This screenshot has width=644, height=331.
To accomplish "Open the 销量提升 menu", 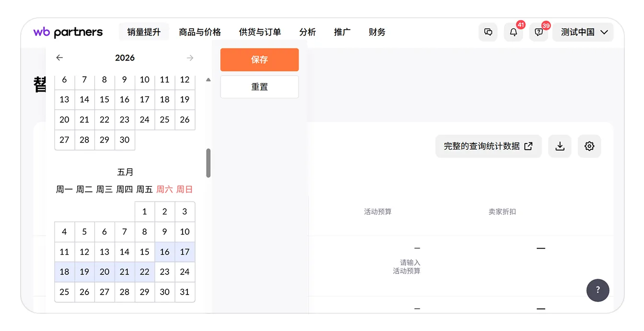I will pos(144,32).
